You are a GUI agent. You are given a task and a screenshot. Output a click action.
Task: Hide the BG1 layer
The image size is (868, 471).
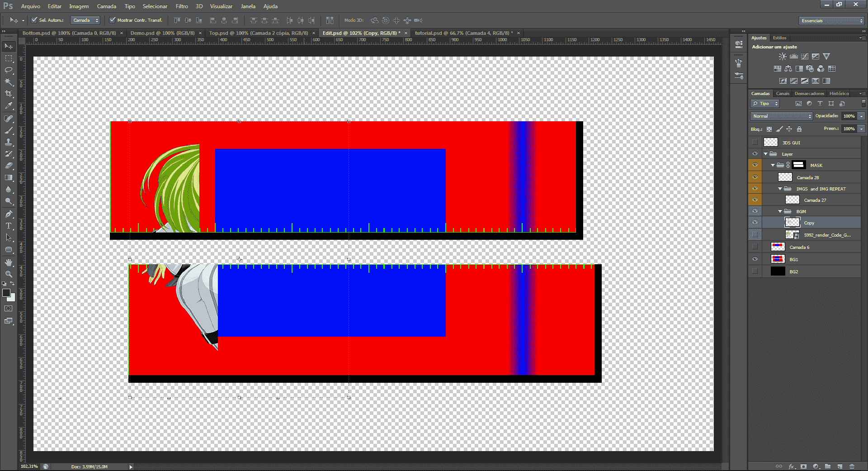755,259
